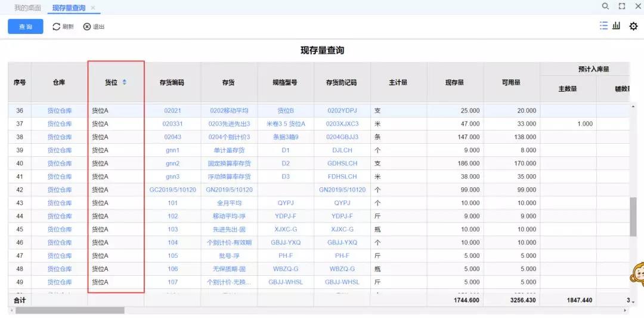
Task: Click the vertical scrollbar thumb
Action: pos(633,217)
